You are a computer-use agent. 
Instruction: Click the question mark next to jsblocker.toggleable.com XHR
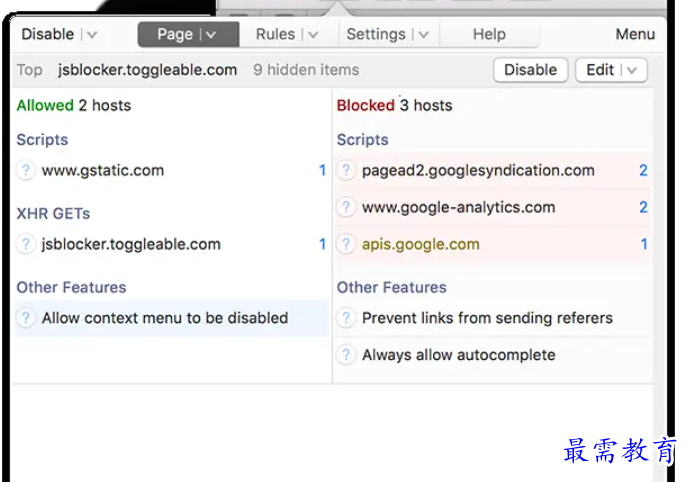(26, 244)
